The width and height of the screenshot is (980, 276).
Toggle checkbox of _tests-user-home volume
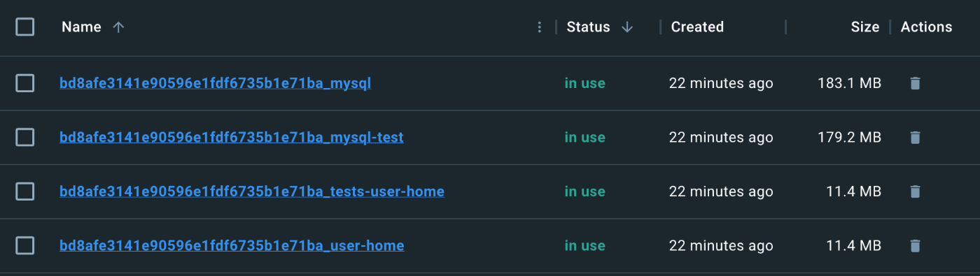pyautogui.click(x=25, y=191)
